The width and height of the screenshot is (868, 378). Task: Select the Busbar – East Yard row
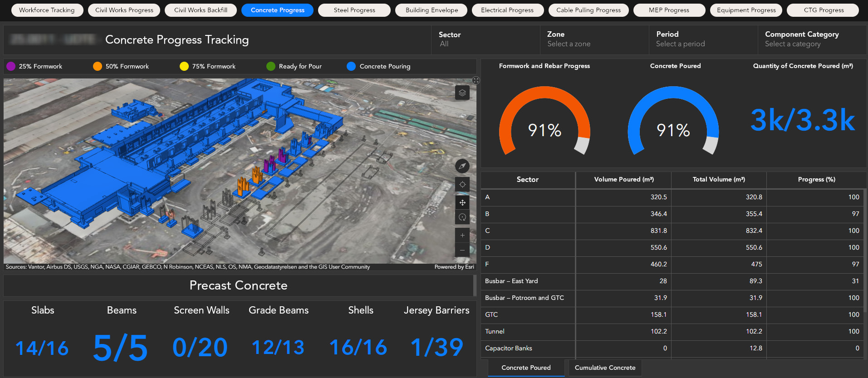672,281
